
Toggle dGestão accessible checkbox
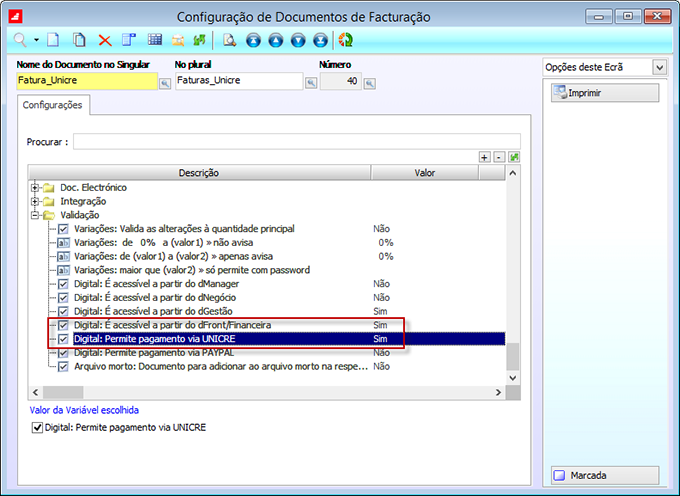click(63, 312)
